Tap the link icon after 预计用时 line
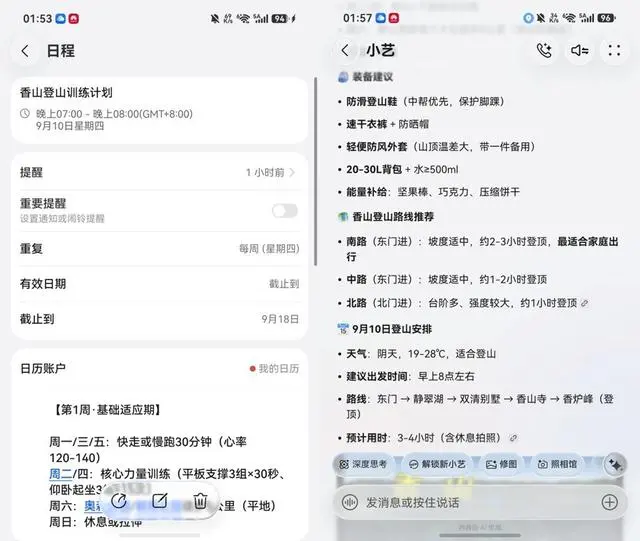This screenshot has height=541, width=640. pyautogui.click(x=513, y=439)
